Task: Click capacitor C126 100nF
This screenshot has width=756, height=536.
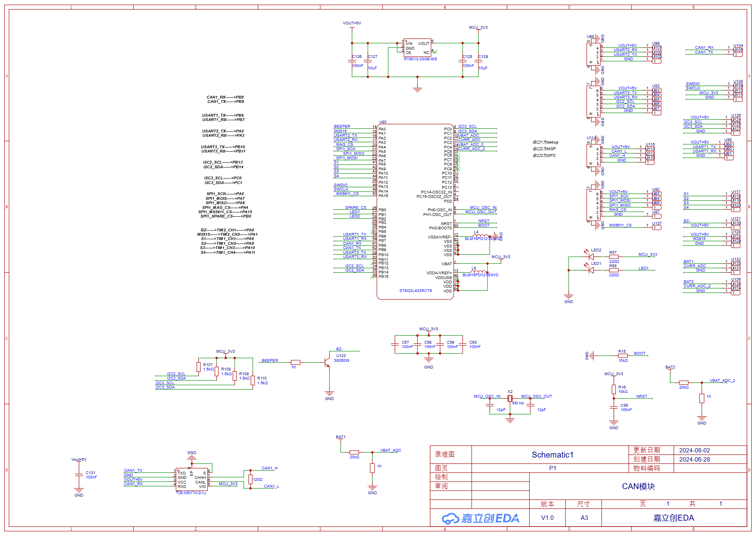Action: tap(352, 61)
